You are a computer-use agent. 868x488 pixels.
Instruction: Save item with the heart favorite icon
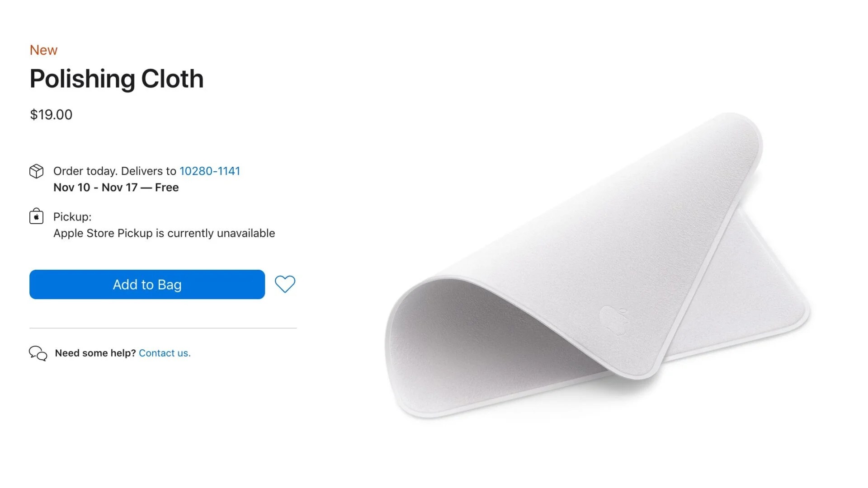coord(285,284)
